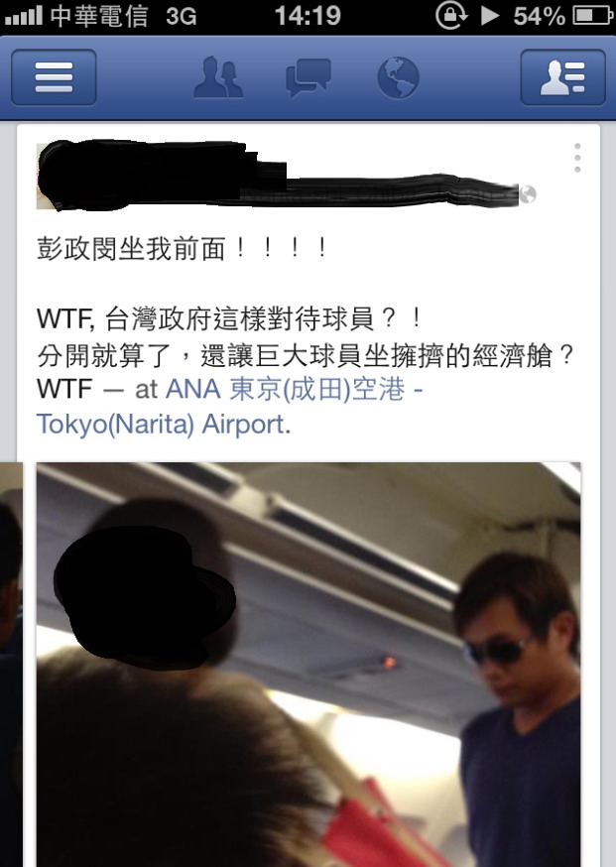Tap the public privacy globe icon
This screenshot has height=867, width=616.
coord(528,194)
